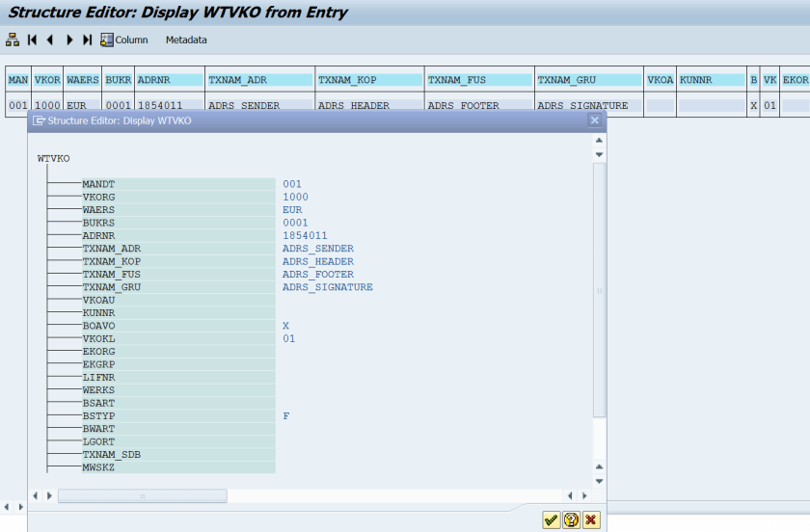This screenshot has height=532, width=810.
Task: Select the BSTYP field in the tree
Action: tap(98, 415)
